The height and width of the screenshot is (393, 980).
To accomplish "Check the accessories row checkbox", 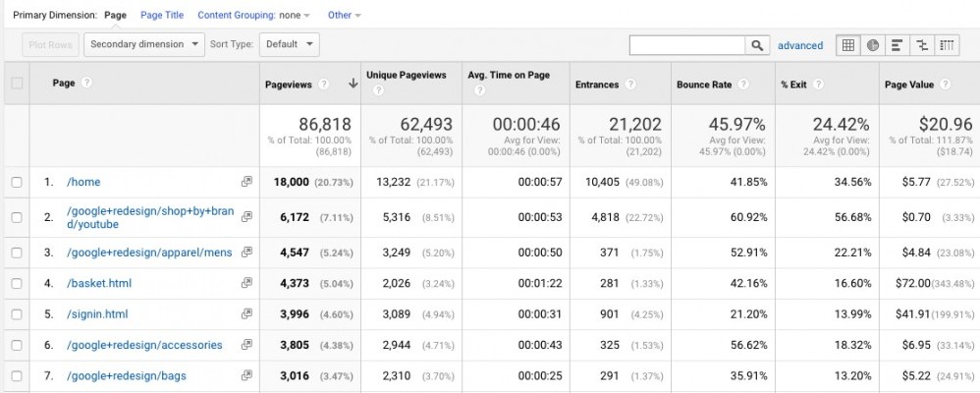I will point(17,345).
